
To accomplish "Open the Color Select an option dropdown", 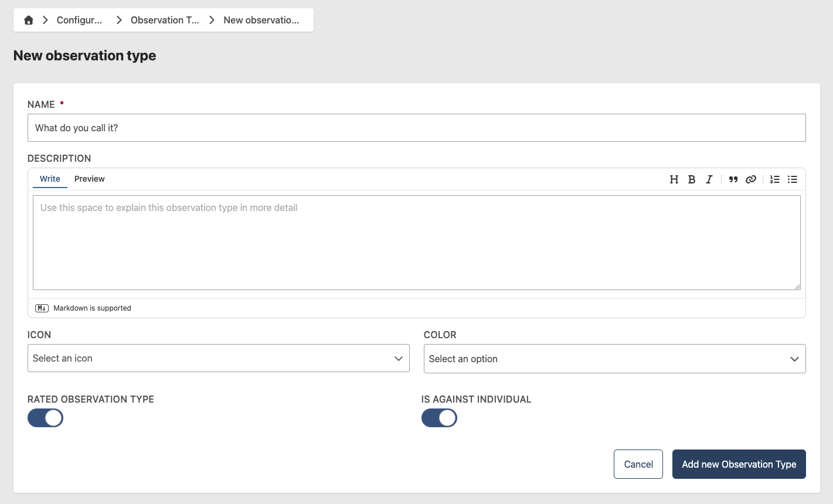I will (614, 359).
